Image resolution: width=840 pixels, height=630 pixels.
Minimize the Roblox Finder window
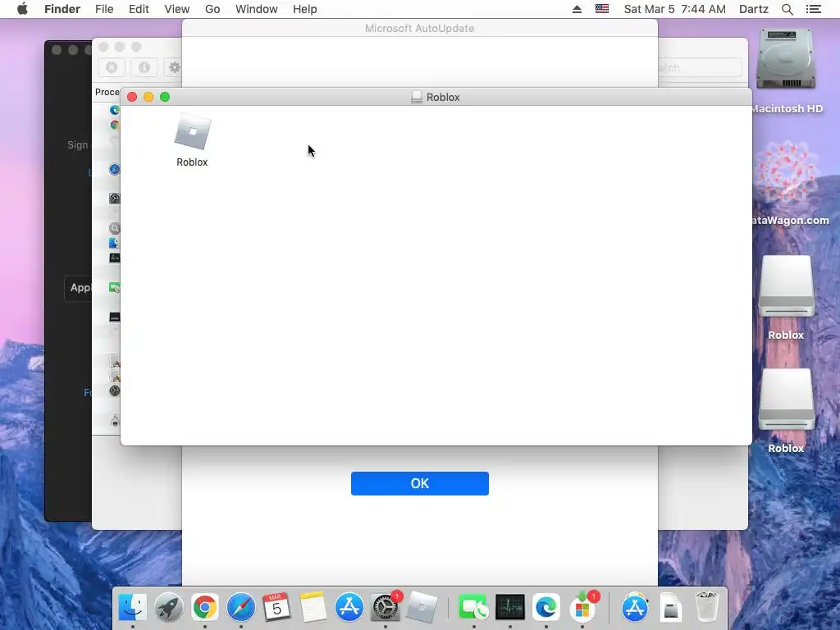point(148,97)
